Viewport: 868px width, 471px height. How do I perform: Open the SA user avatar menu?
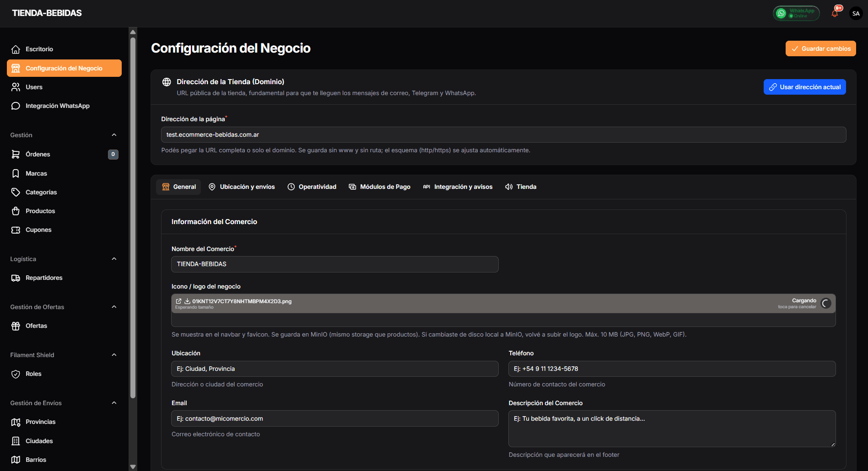tap(855, 13)
